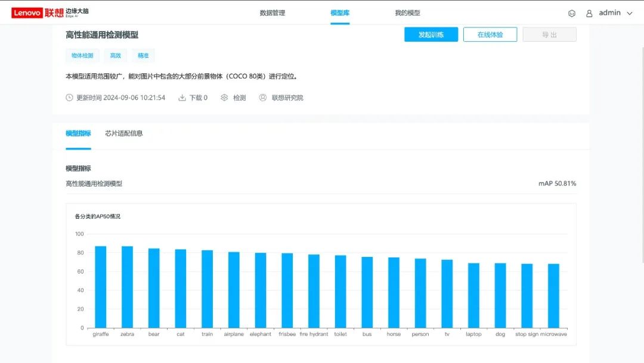Viewport: 644px width, 363px height.
Task: Click the microwave bar in chart
Action: (553, 296)
